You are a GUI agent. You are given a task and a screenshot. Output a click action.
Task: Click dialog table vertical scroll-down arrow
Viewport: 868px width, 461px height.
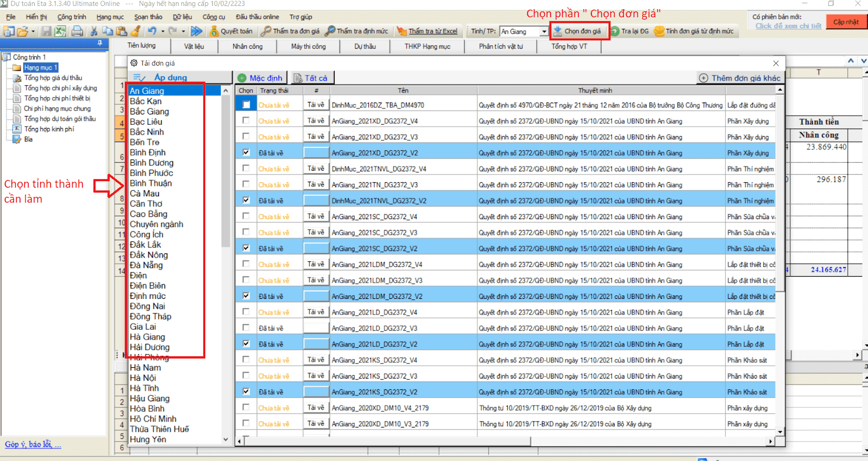coord(780,432)
